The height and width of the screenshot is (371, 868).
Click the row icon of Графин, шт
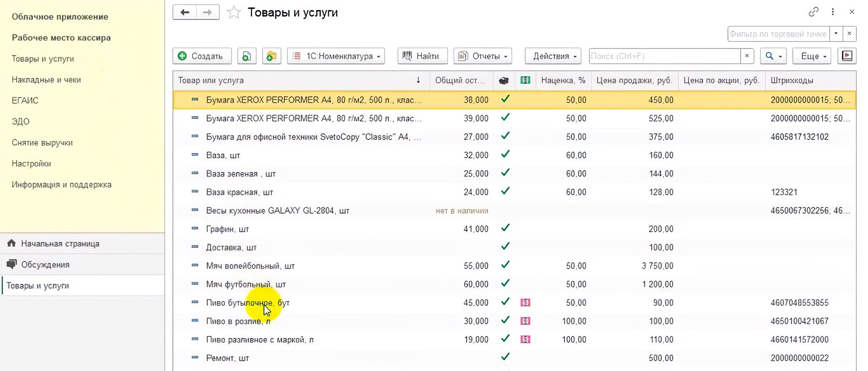coord(195,228)
